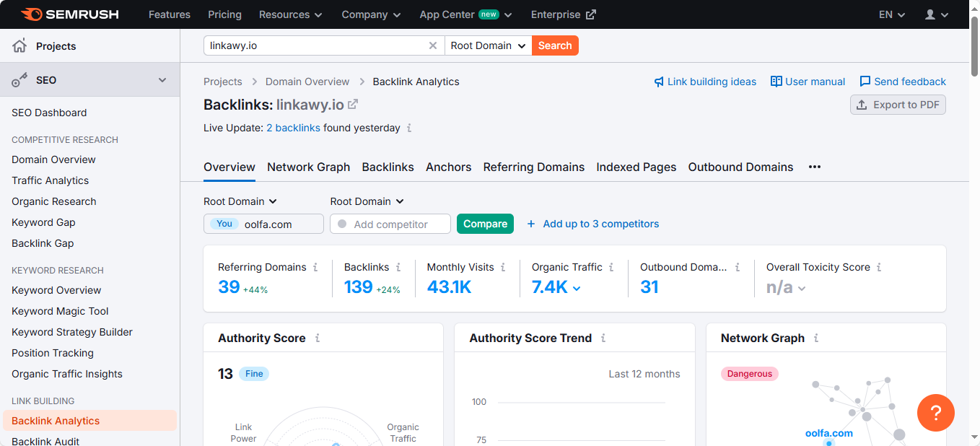Click the orange help question mark button
The width and height of the screenshot is (980, 446).
point(935,413)
